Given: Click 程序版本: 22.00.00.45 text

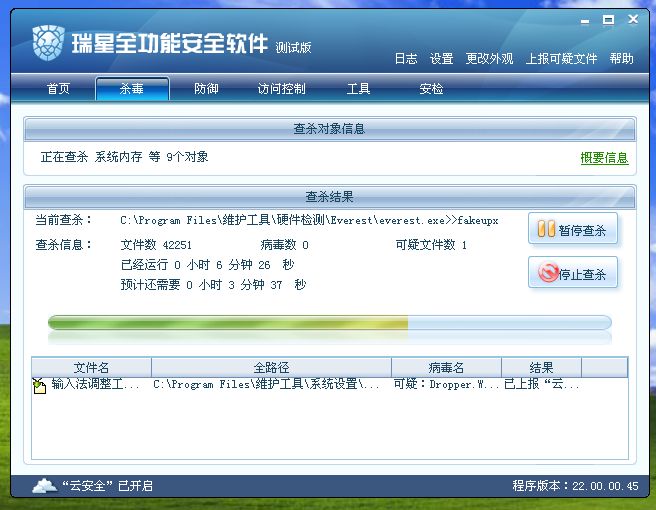Looking at the screenshot, I should point(576,486).
